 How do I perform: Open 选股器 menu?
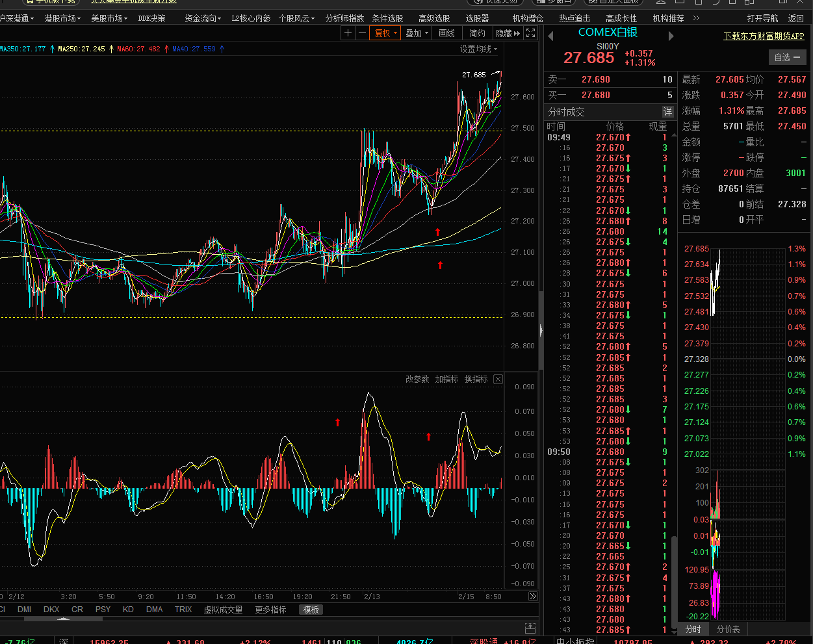coord(477,18)
